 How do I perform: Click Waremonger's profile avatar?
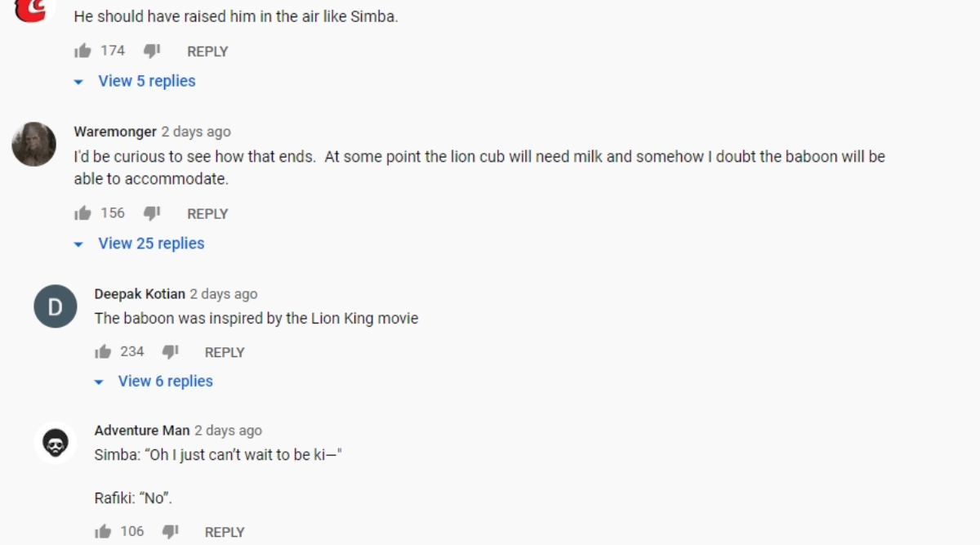34,145
